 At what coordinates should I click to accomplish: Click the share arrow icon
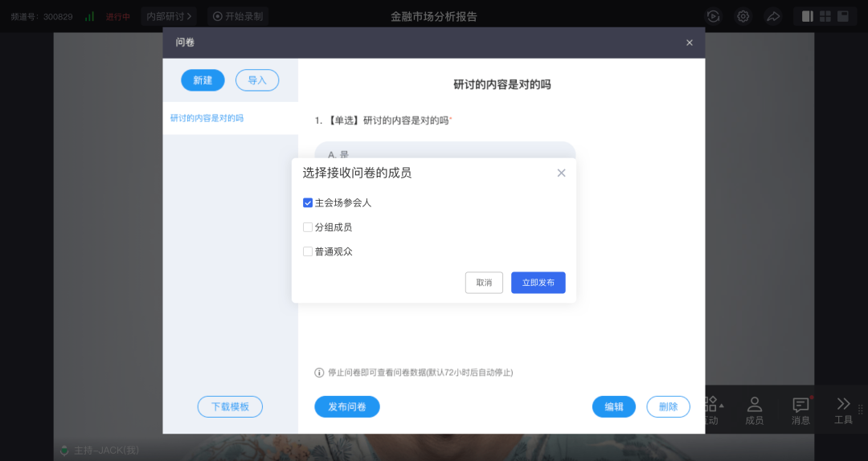tap(772, 16)
